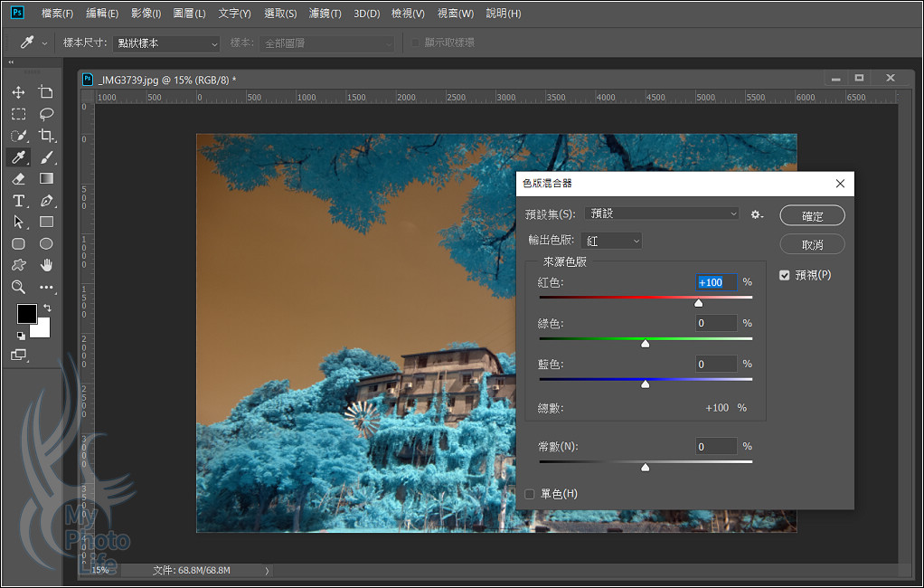Enable the 單色(H) monochrome checkbox
The width and height of the screenshot is (924, 588).
pyautogui.click(x=530, y=494)
